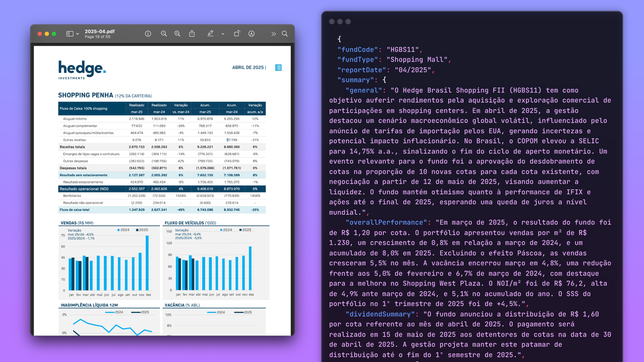This screenshot has height=362, width=644.
Task: Open search in the Preview toolbar
Action: point(285,34)
